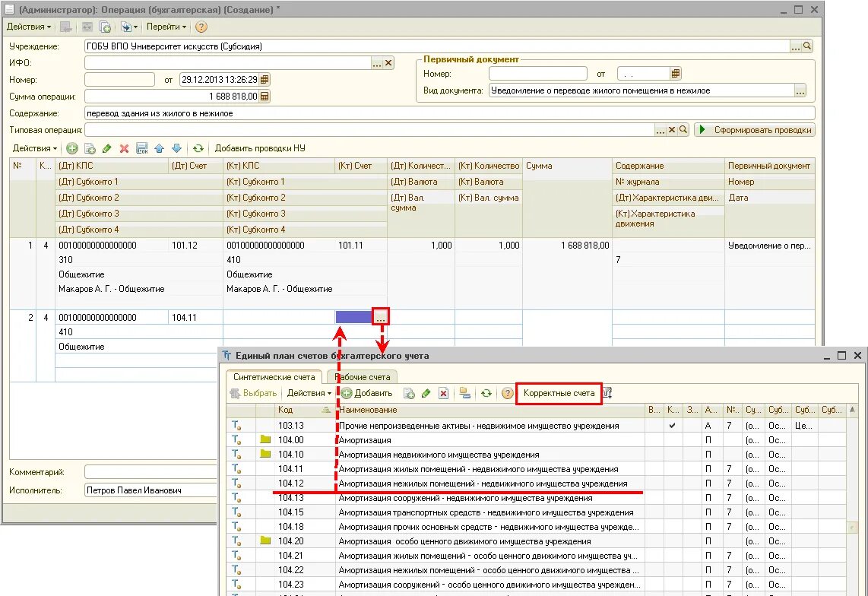Image resolution: width=868 pixels, height=596 pixels.
Task: Open the Учреждение field's magnifier icon
Action: coord(808,46)
